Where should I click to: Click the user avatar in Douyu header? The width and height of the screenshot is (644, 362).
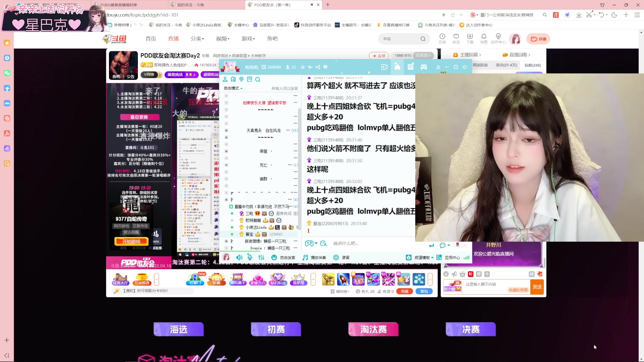[515, 39]
